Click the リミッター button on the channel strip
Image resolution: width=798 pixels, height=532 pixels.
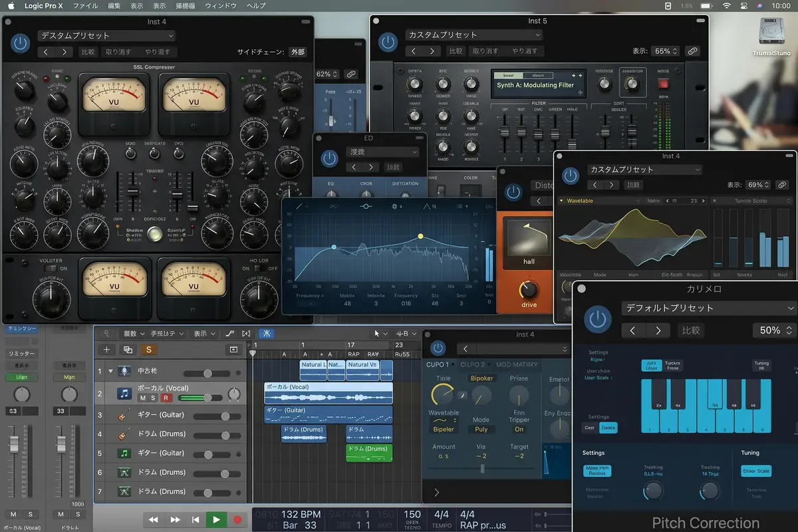(22, 353)
